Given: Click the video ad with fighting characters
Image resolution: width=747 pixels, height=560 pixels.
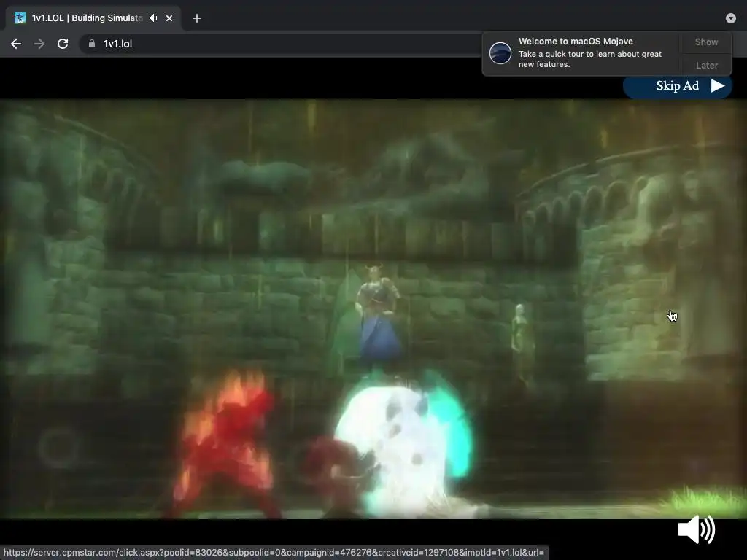Looking at the screenshot, I should coord(373,308).
